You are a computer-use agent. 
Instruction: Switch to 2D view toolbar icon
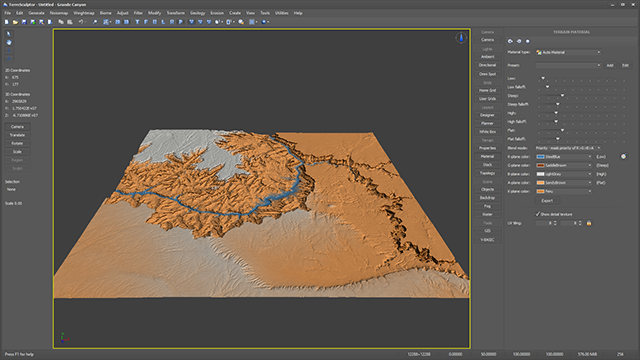tap(118, 22)
